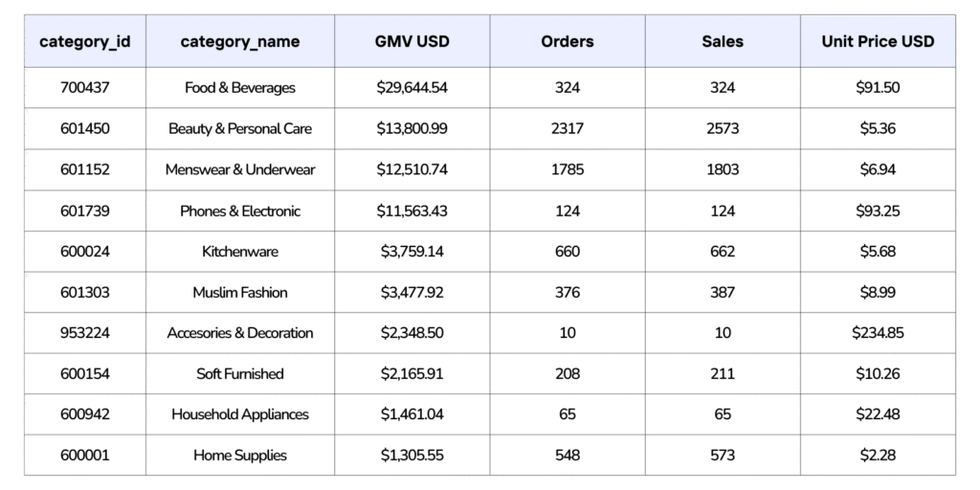Click the Food & Beverages cell
980x490 pixels.
point(240,88)
